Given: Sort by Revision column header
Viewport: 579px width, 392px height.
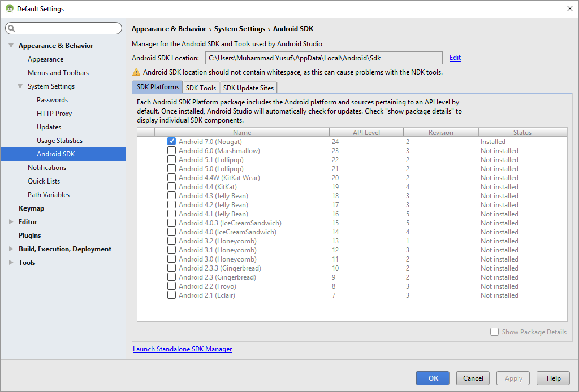Looking at the screenshot, I should [x=441, y=132].
